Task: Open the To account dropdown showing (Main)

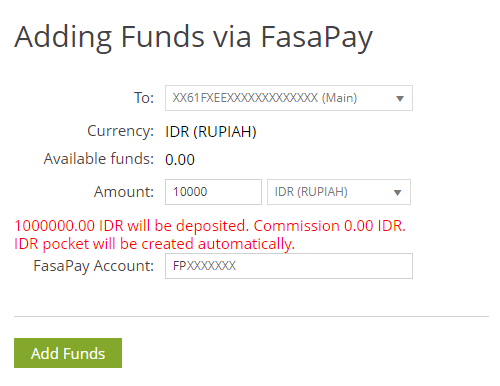Action: click(x=289, y=98)
